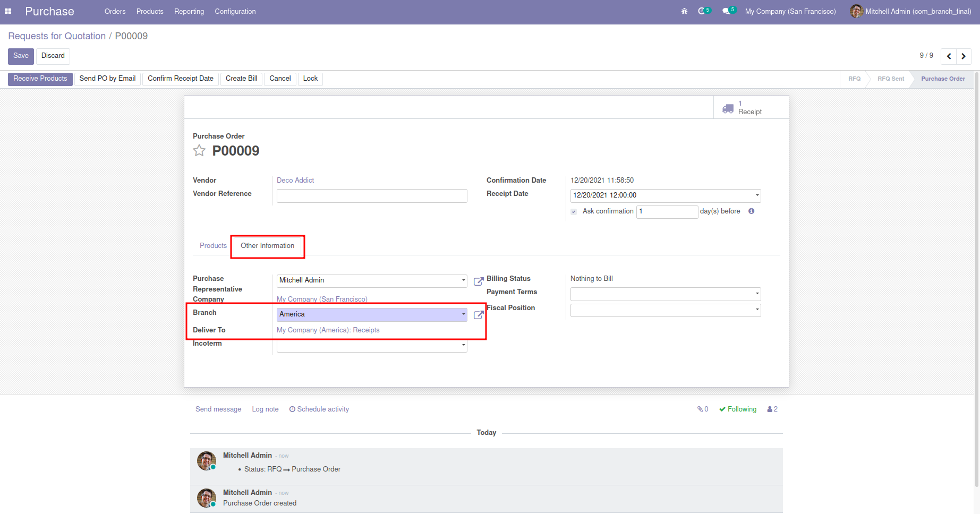Expand the Branch dropdown showing America
The height and width of the screenshot is (514, 980).
pyautogui.click(x=463, y=314)
